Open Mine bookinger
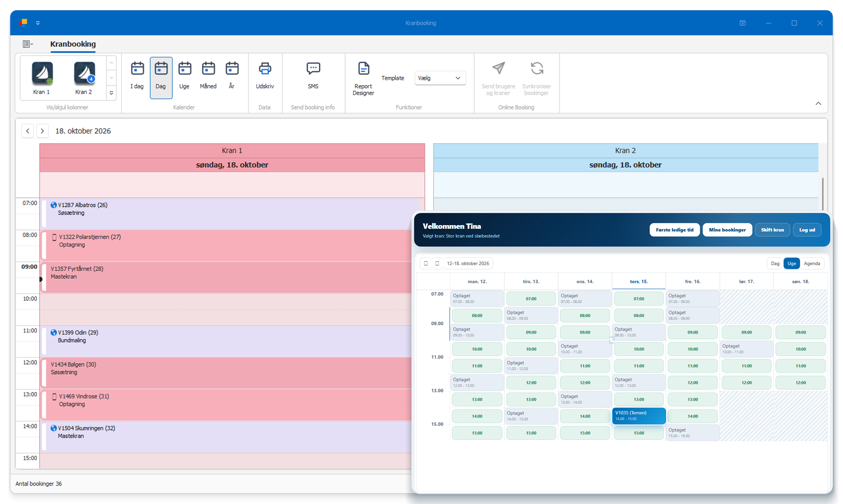843x504 pixels. [x=727, y=230]
